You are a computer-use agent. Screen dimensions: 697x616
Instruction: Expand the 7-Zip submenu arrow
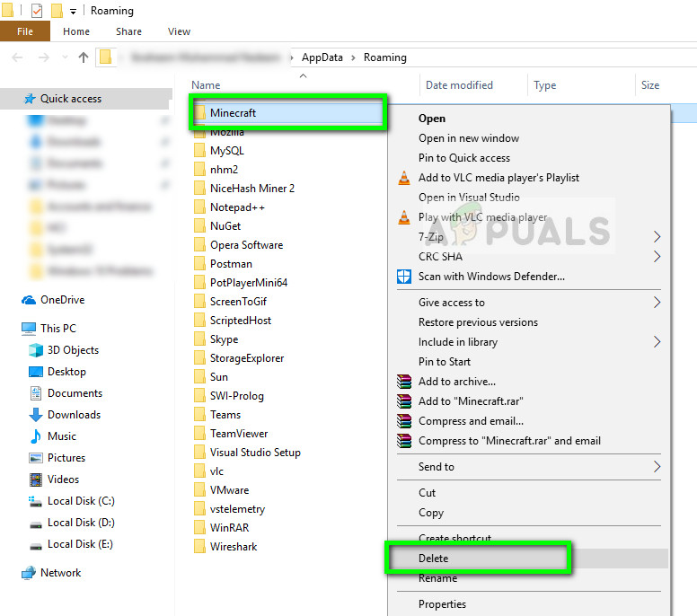pyautogui.click(x=657, y=237)
